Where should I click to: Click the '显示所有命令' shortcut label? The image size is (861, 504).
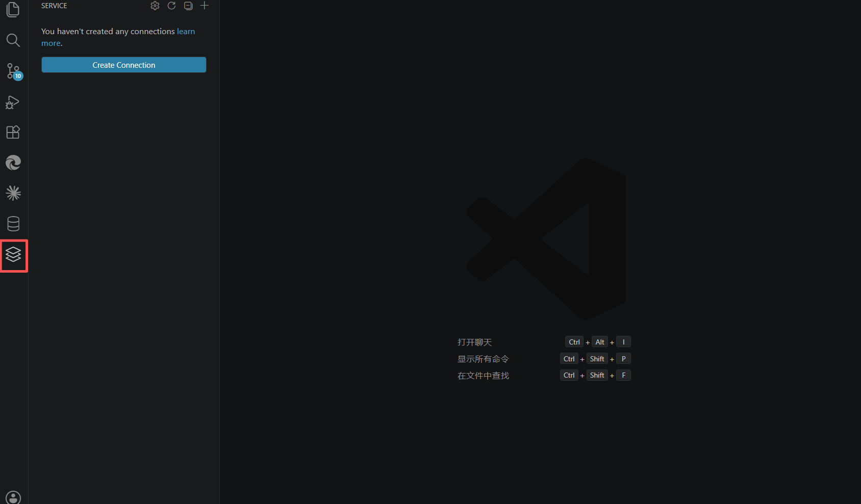(x=484, y=359)
